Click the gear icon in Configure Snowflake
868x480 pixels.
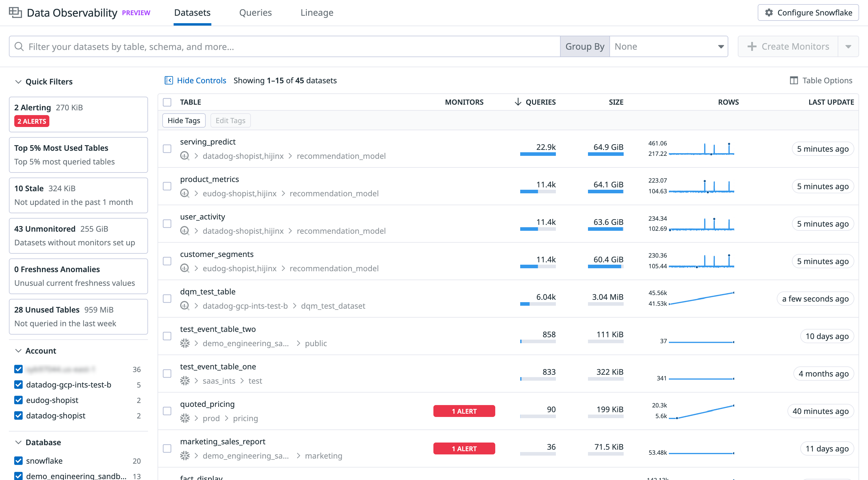pyautogui.click(x=769, y=12)
